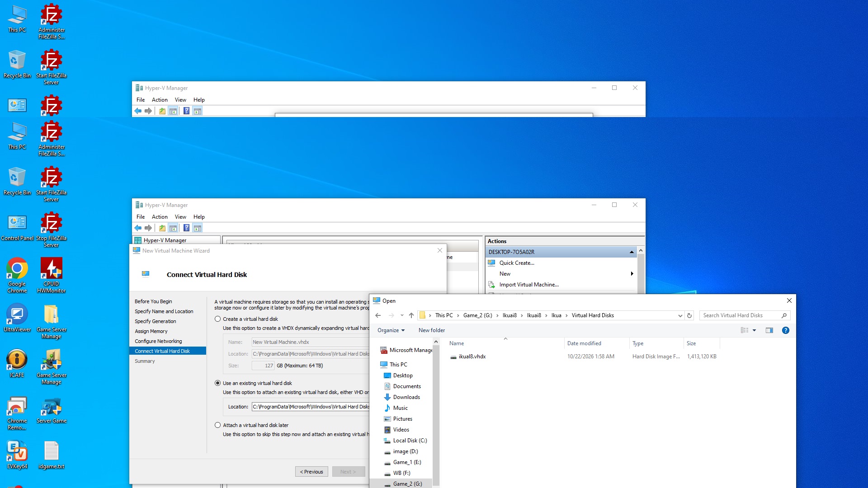Open the CPUID HWMonitor desktop icon
This screenshot has height=488, width=868.
pos(52,275)
